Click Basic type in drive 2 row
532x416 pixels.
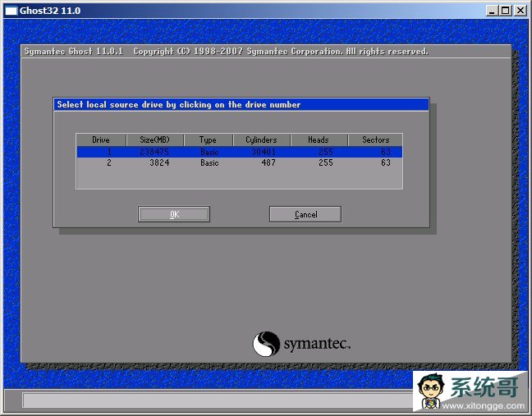pyautogui.click(x=209, y=162)
